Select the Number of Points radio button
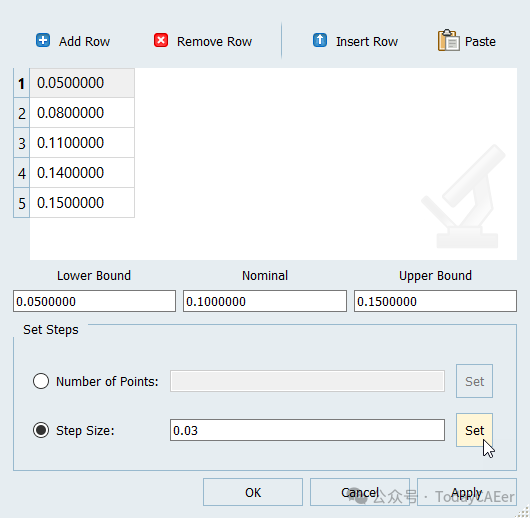Viewport: 530px width, 518px height. [41, 381]
